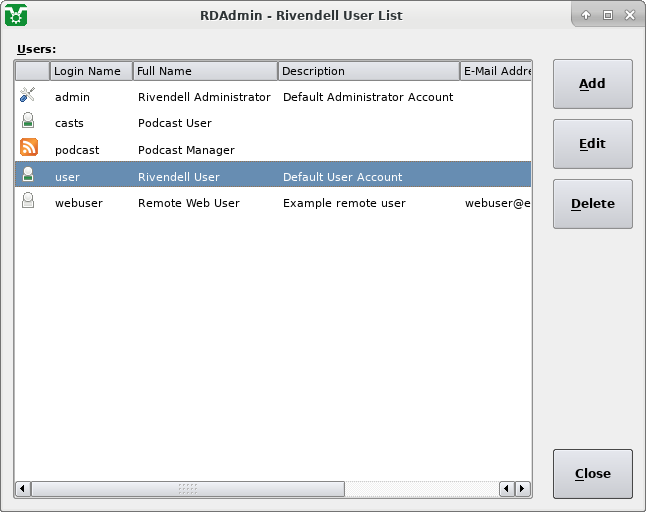The image size is (646, 512).
Task: Click the webuser person icon
Action: [29, 202]
